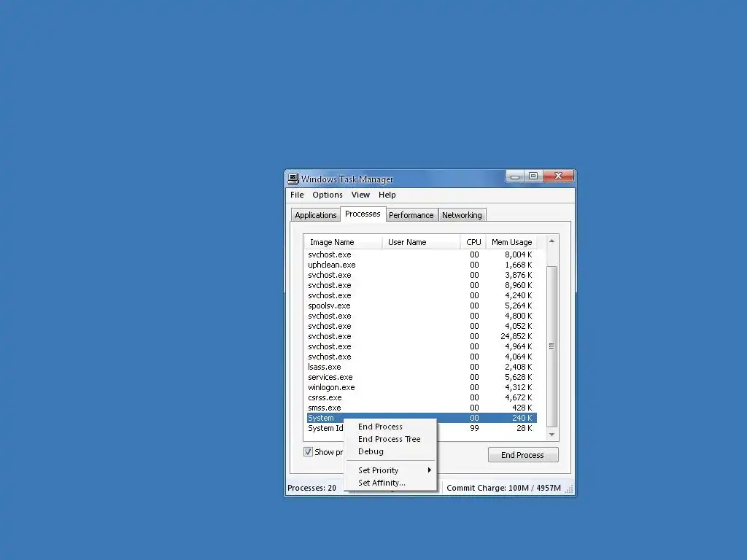Select Set Affinity... from context menu
747x560 pixels.
390,483
